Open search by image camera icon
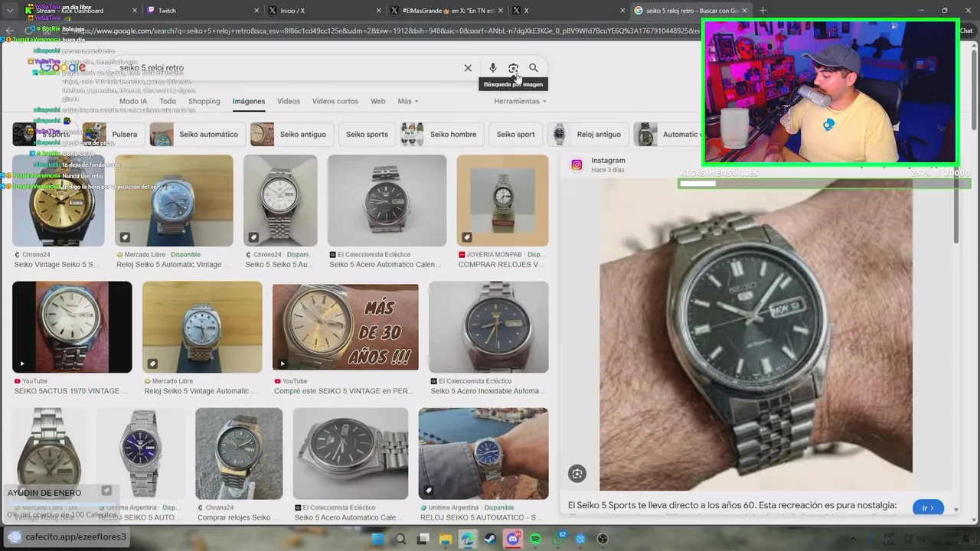980x551 pixels. coord(513,68)
